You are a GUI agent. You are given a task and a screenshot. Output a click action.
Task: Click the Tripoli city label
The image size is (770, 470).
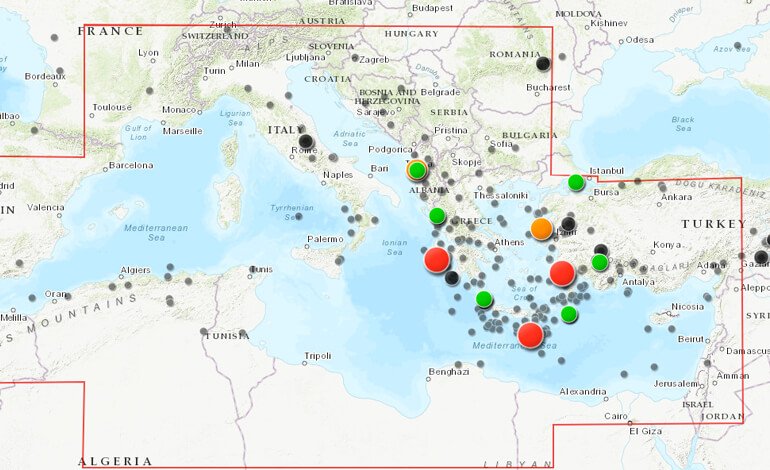tap(318, 356)
